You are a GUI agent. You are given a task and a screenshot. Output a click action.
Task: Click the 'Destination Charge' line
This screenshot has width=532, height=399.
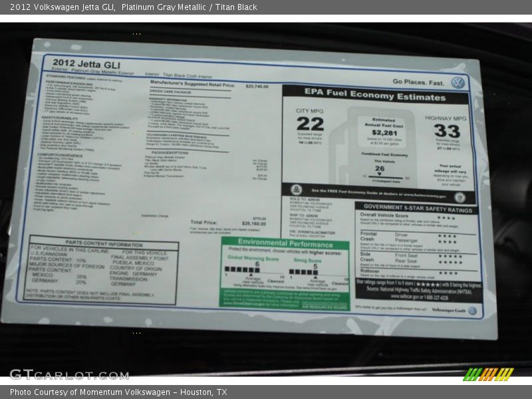tap(154, 215)
